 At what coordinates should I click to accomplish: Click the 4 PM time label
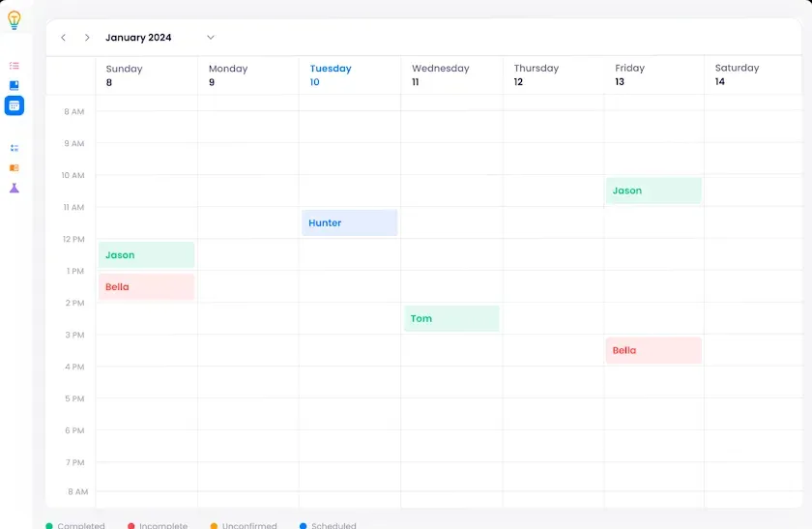tap(74, 367)
